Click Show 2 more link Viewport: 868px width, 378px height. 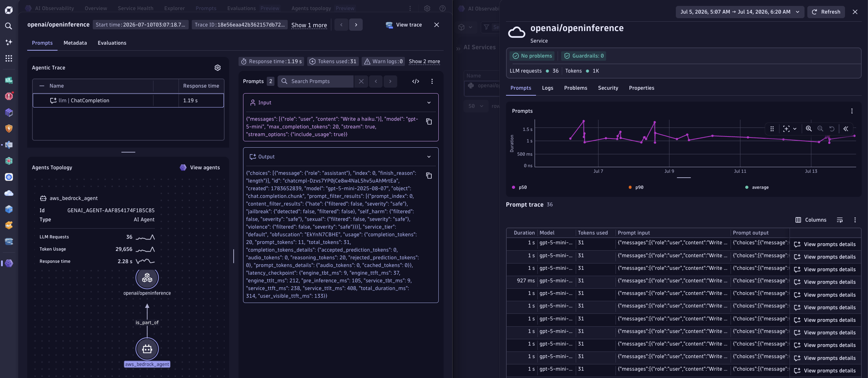coord(424,61)
